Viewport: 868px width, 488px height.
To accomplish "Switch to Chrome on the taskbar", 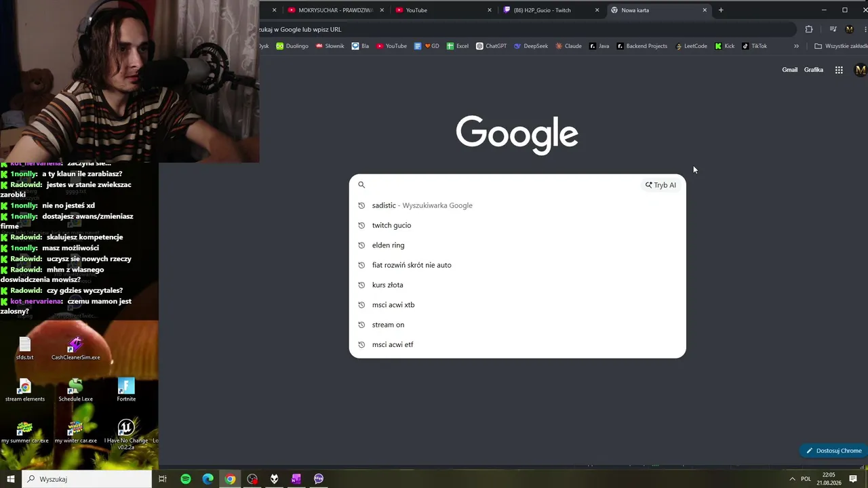I will [231, 479].
